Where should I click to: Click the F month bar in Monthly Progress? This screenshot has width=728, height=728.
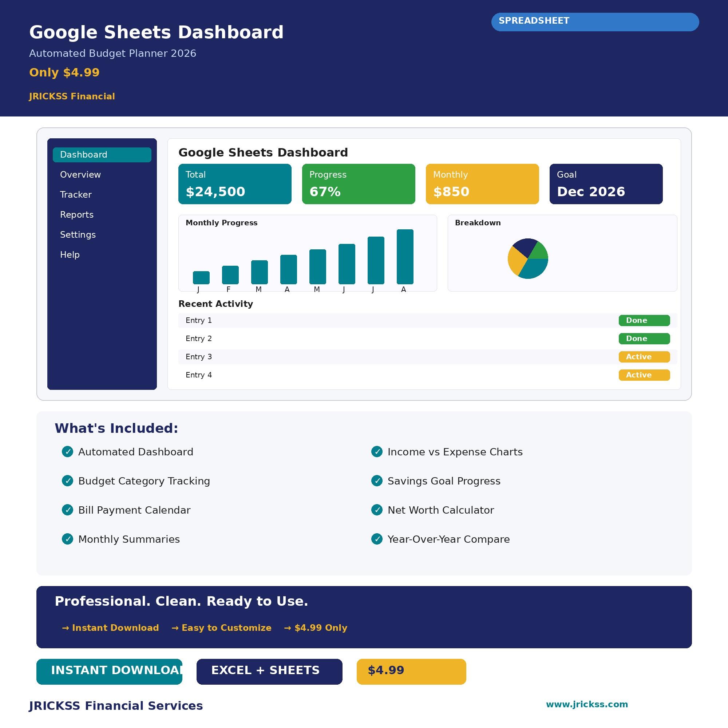click(230, 275)
